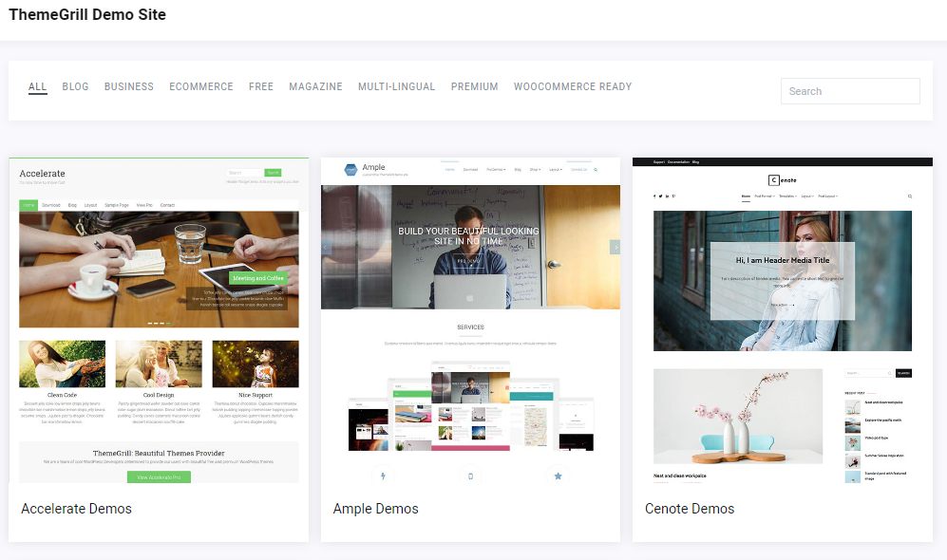Screen dimensions: 947x560
Task: Click the magnifier icon in Cenote preview header
Action: tap(909, 196)
